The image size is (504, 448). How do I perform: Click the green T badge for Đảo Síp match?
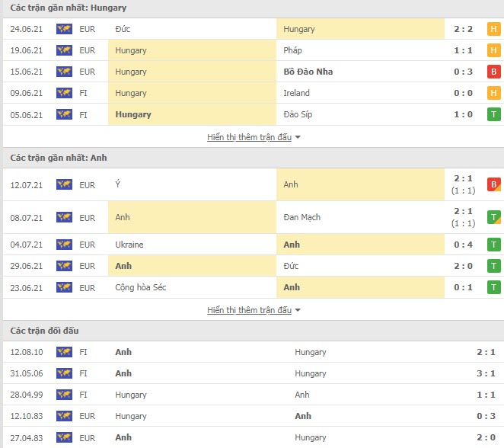[493, 114]
